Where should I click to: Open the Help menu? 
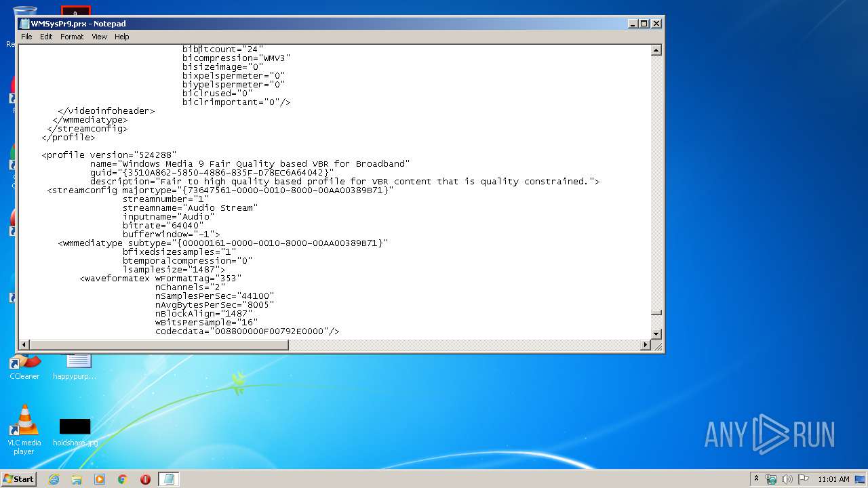121,37
